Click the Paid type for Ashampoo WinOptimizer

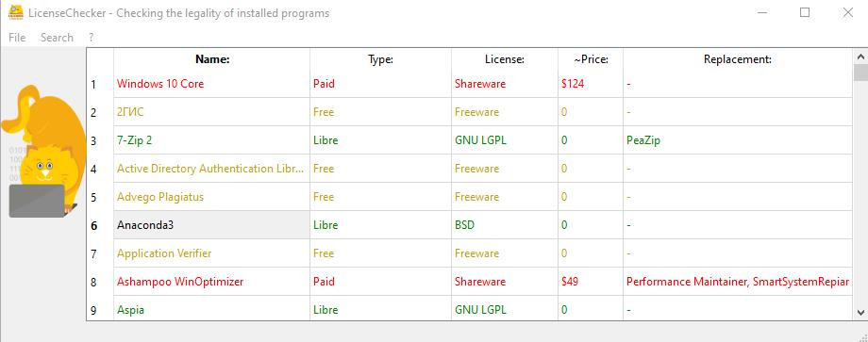pos(380,282)
